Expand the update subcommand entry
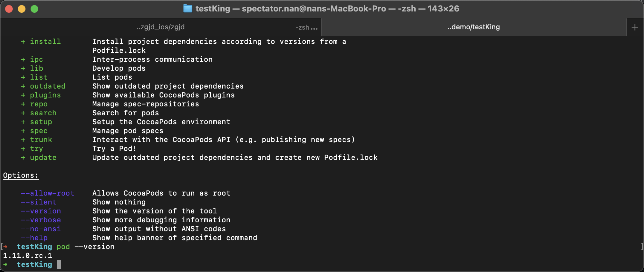The width and height of the screenshot is (644, 272). click(x=44, y=157)
